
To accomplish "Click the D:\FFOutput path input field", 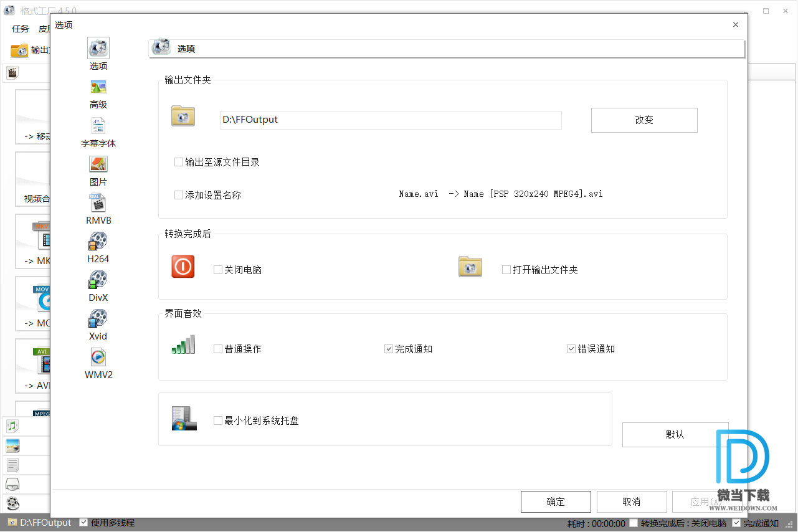I will pos(391,120).
